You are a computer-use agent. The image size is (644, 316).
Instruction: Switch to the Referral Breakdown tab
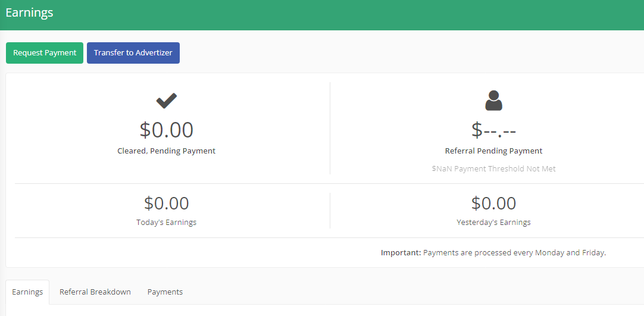tap(95, 292)
